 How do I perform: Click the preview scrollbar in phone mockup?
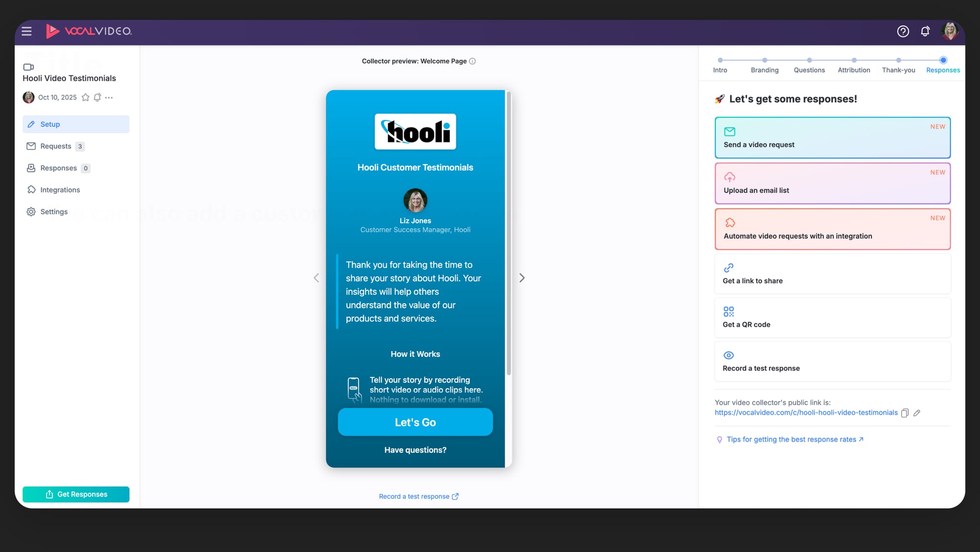click(x=509, y=233)
